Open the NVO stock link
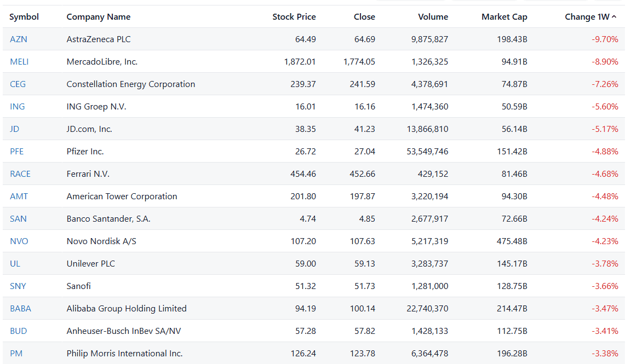 tap(19, 241)
